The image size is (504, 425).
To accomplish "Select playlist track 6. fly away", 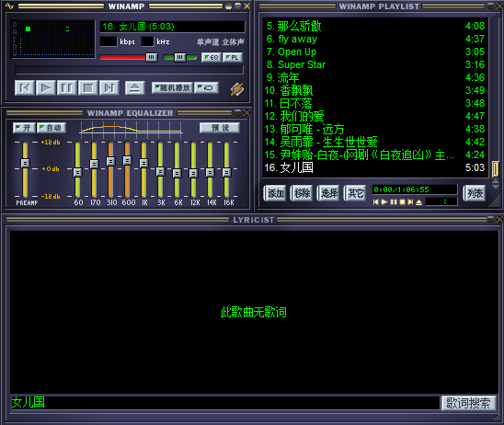I will (375, 39).
